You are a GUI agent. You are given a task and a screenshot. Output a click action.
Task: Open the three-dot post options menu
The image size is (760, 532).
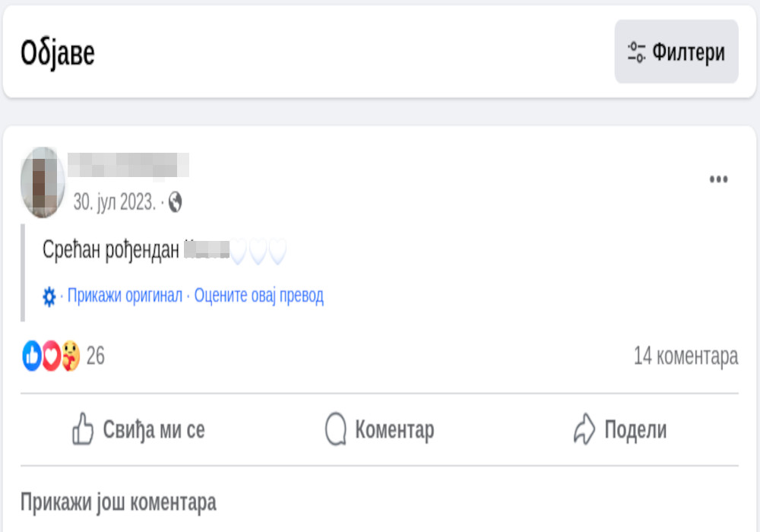718,179
